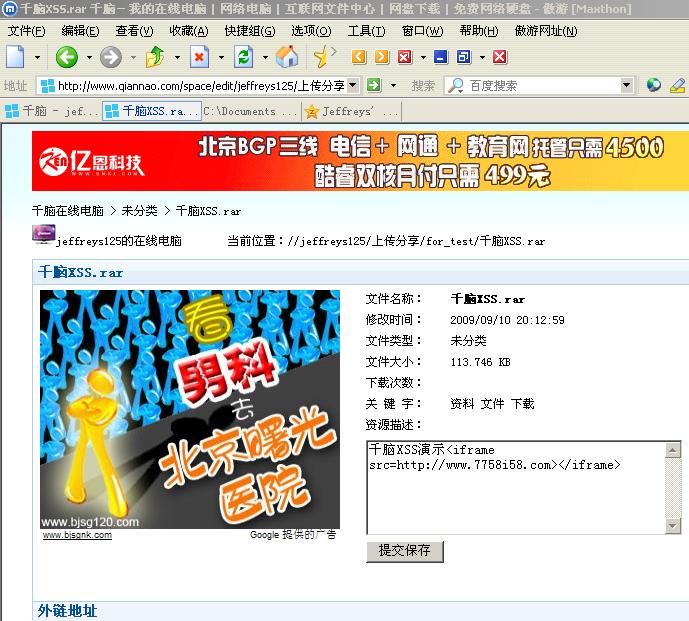The width and height of the screenshot is (689, 621).
Task: Click the New page blank document icon
Action: pyautogui.click(x=15, y=57)
